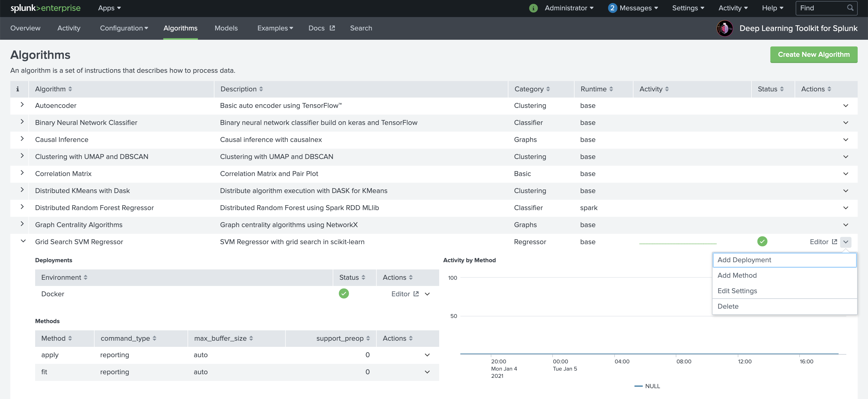Open the Configuration nav dropdown
This screenshot has height=399, width=868.
click(124, 28)
